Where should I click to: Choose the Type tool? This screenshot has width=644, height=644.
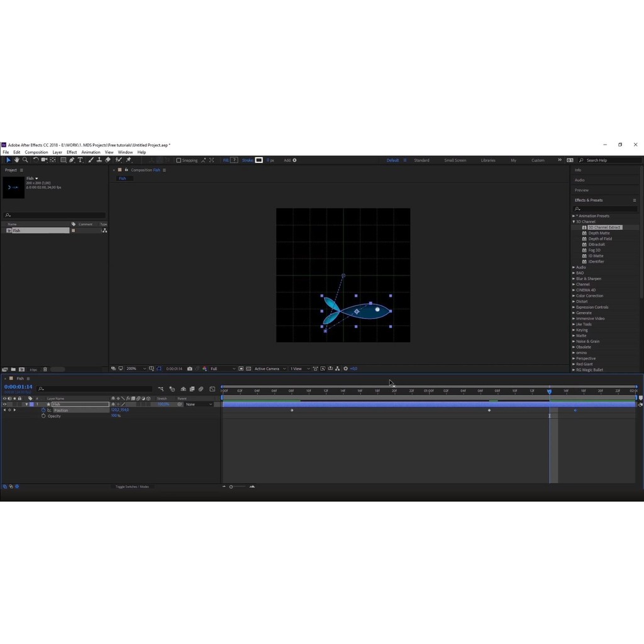pos(80,160)
